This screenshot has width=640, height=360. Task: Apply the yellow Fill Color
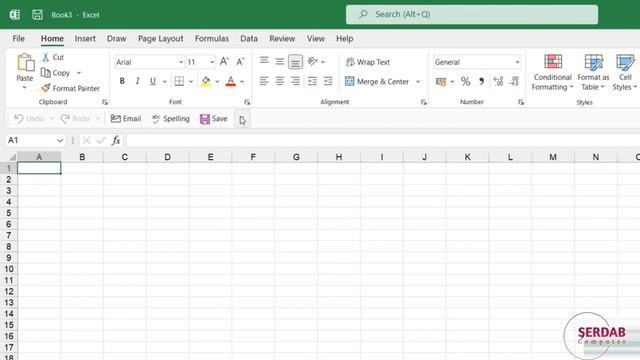click(206, 81)
